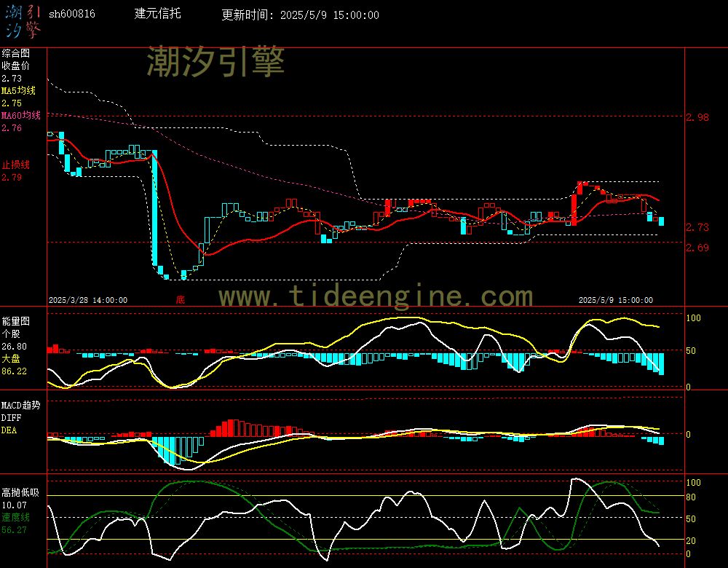Click the 100 axis label in the bottom panel
The image size is (728, 568).
(693, 483)
